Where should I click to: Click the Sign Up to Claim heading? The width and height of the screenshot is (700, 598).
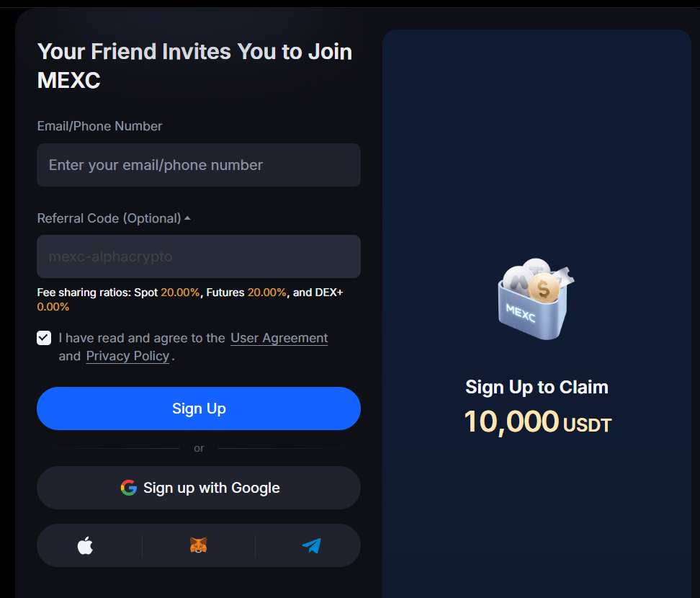point(537,387)
